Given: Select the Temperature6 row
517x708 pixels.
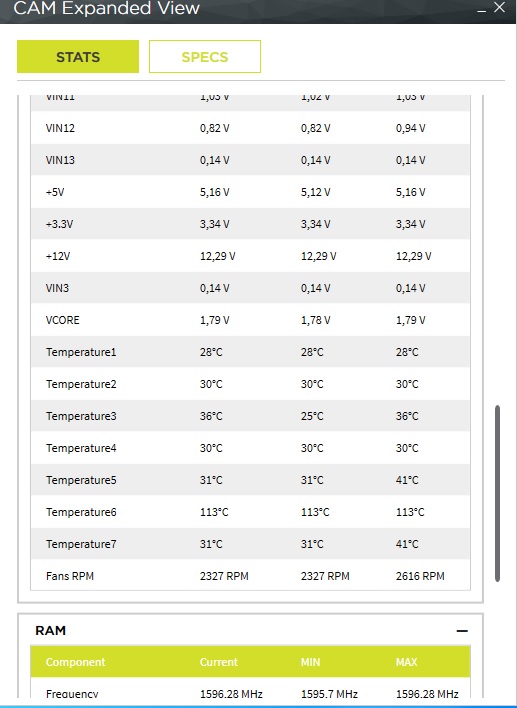Looking at the screenshot, I should point(250,512).
